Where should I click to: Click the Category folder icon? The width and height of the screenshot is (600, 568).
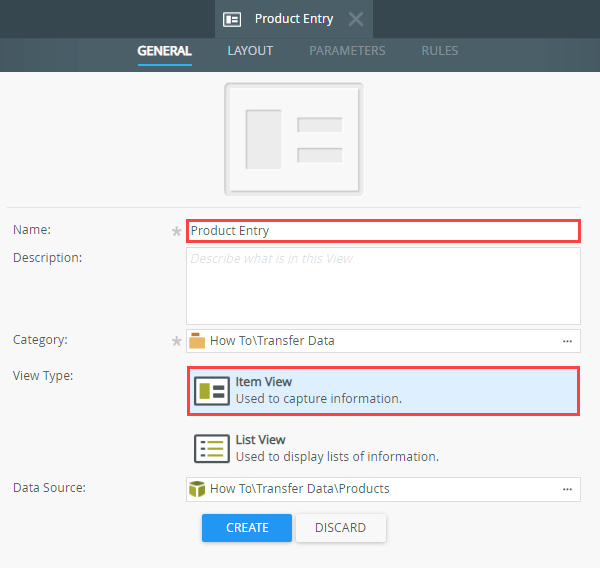(x=197, y=341)
